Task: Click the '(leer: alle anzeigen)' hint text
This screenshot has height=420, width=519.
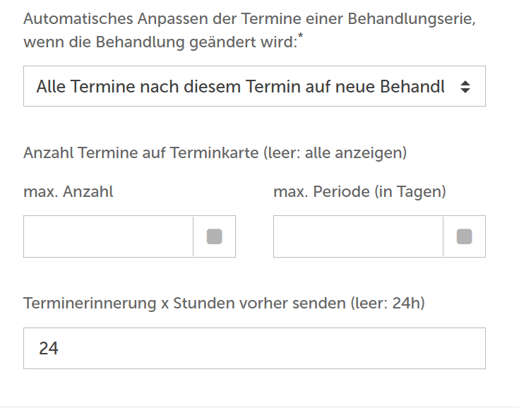Action: [335, 152]
